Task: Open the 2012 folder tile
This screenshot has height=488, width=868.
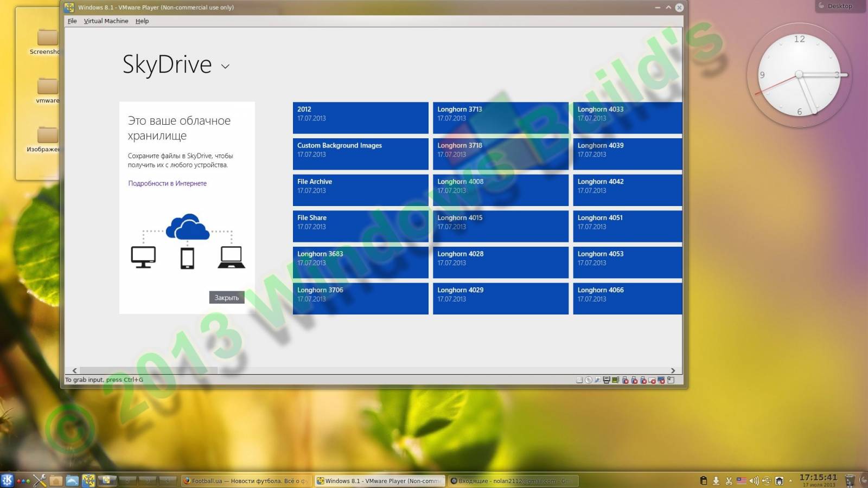Action: (360, 118)
